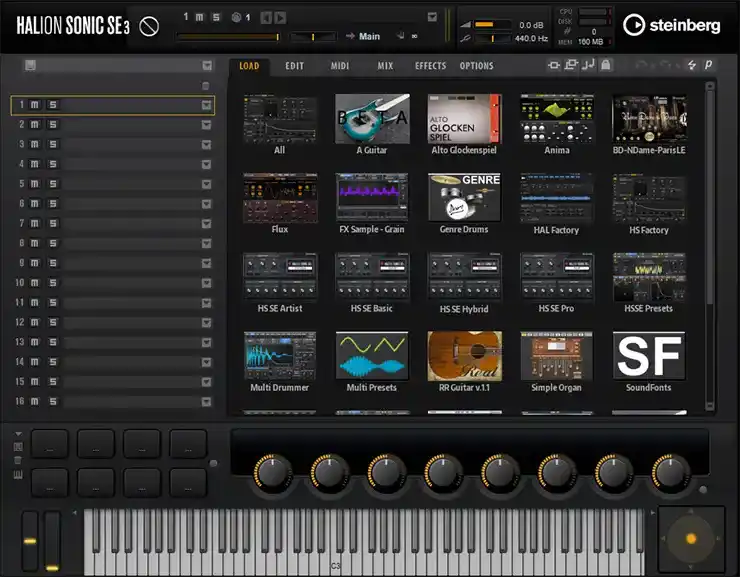The height and width of the screenshot is (577, 740).
Task: Toggle solo button in top program bar
Action: tap(216, 17)
